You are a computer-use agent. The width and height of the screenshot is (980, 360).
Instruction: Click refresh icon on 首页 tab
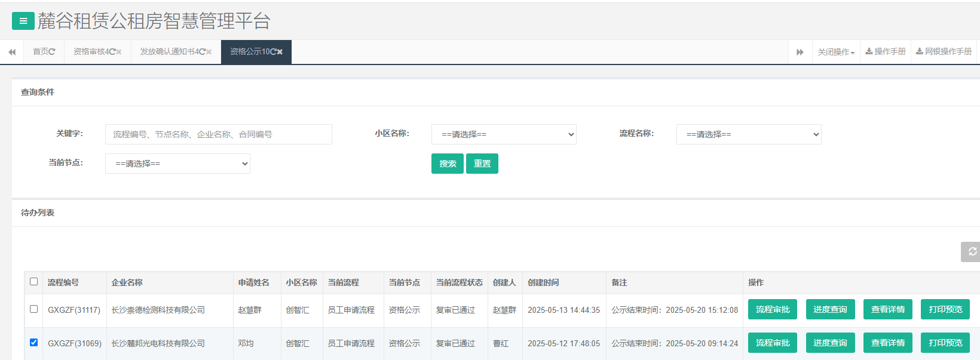[x=52, y=52]
